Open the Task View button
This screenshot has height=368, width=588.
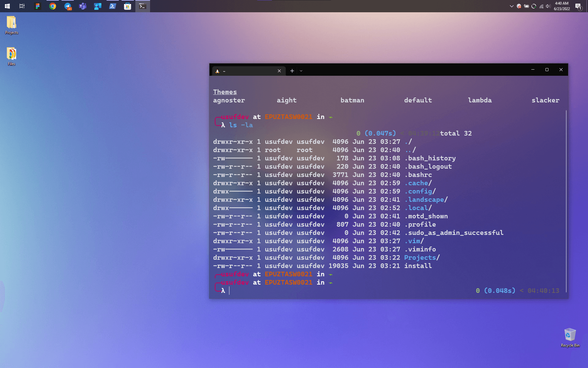click(22, 6)
